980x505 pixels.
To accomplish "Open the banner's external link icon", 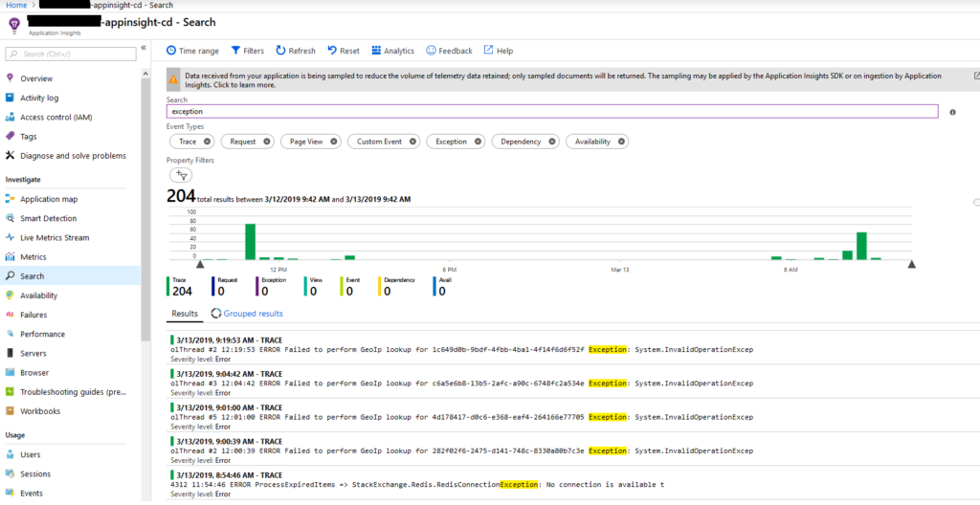I will tap(977, 76).
